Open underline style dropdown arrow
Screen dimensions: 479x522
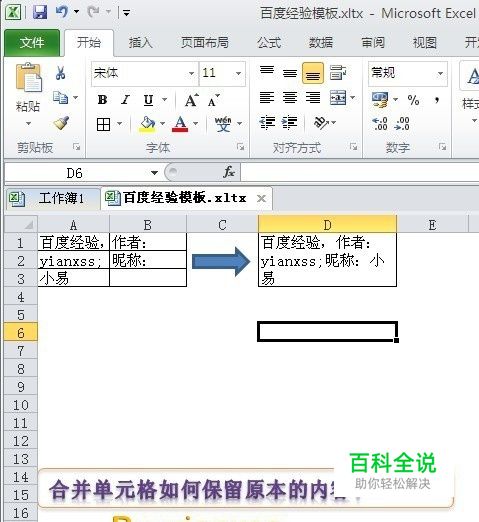coord(165,99)
